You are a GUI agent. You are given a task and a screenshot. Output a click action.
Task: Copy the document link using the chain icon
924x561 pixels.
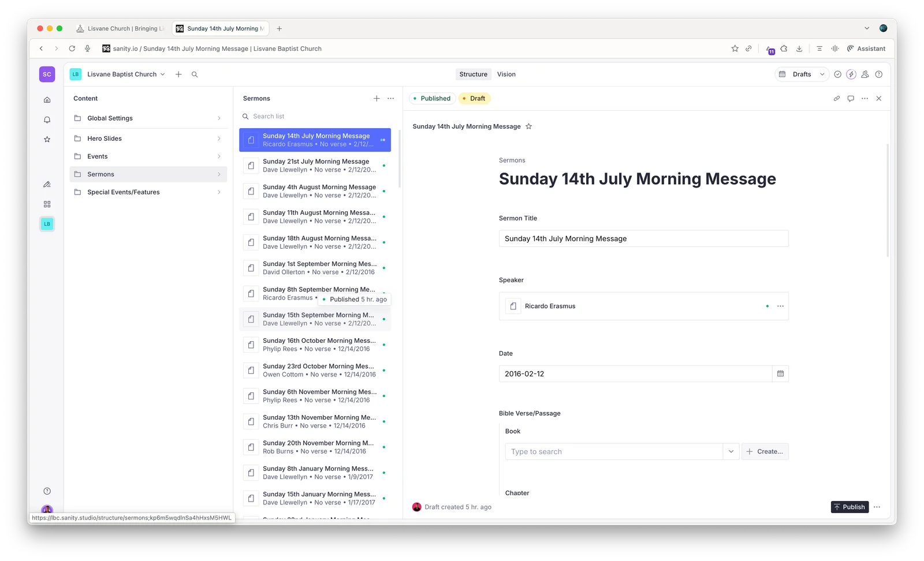pyautogui.click(x=836, y=98)
